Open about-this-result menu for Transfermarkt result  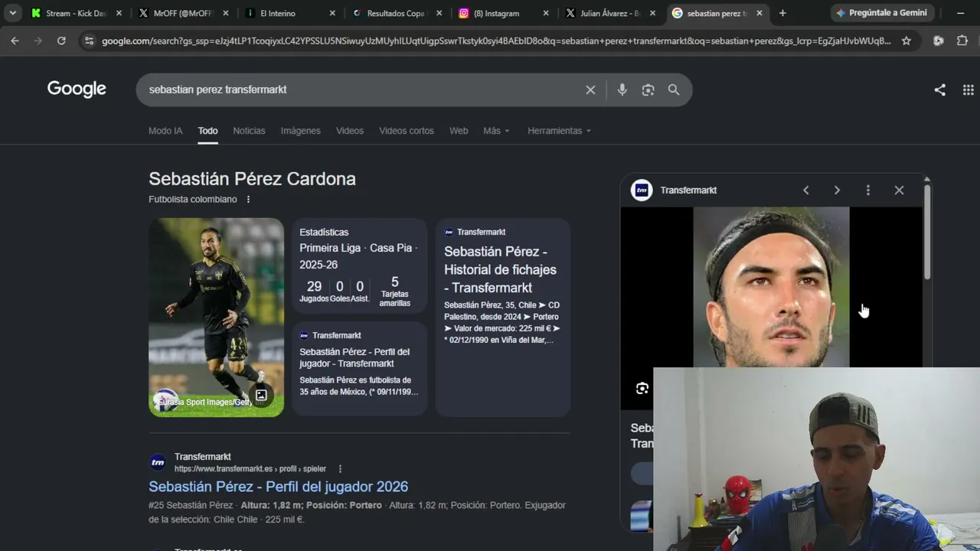click(x=340, y=468)
